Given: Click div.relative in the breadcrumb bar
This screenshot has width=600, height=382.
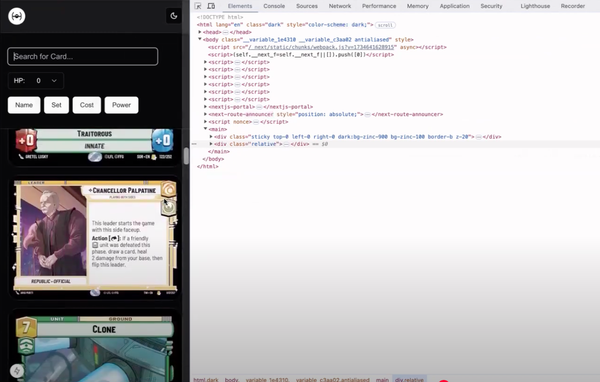Looking at the screenshot, I should point(409,380).
